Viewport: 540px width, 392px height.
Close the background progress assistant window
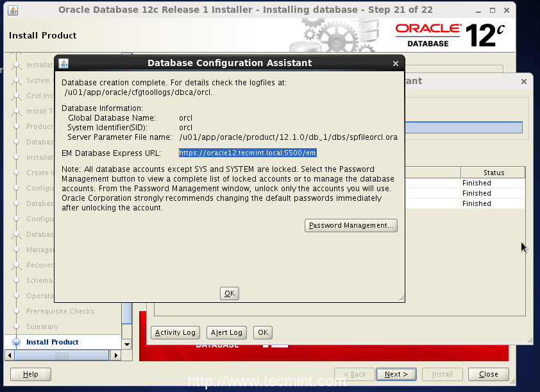click(524, 81)
